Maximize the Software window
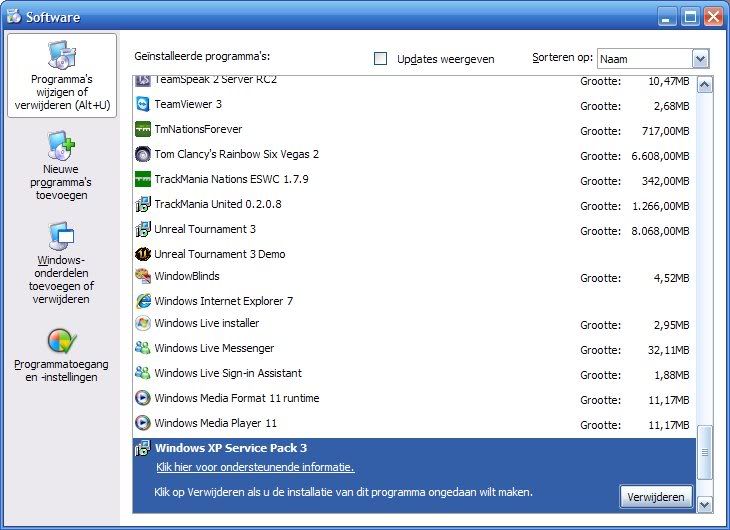730x530 pixels. [x=690, y=17]
